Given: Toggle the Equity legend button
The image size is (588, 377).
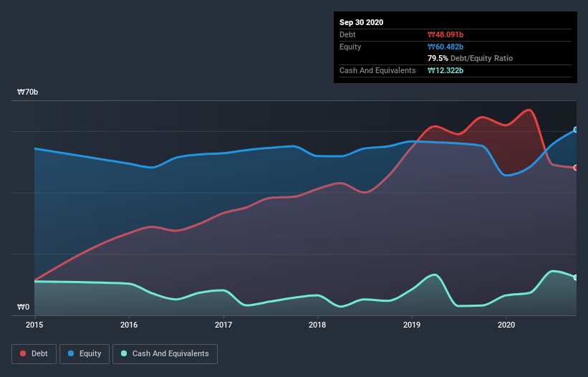Looking at the screenshot, I should coord(85,354).
